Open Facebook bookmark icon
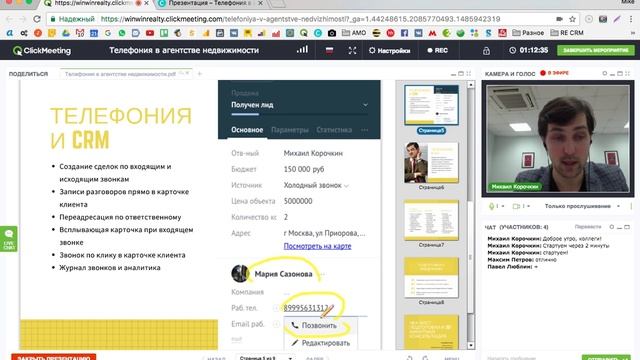The width and height of the screenshot is (640, 360). coord(404,33)
